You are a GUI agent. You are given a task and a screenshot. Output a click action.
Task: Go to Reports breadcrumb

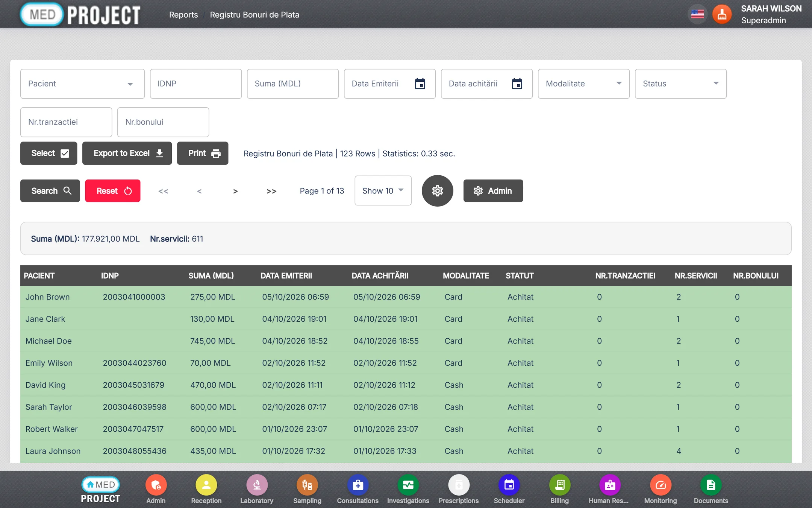point(183,15)
